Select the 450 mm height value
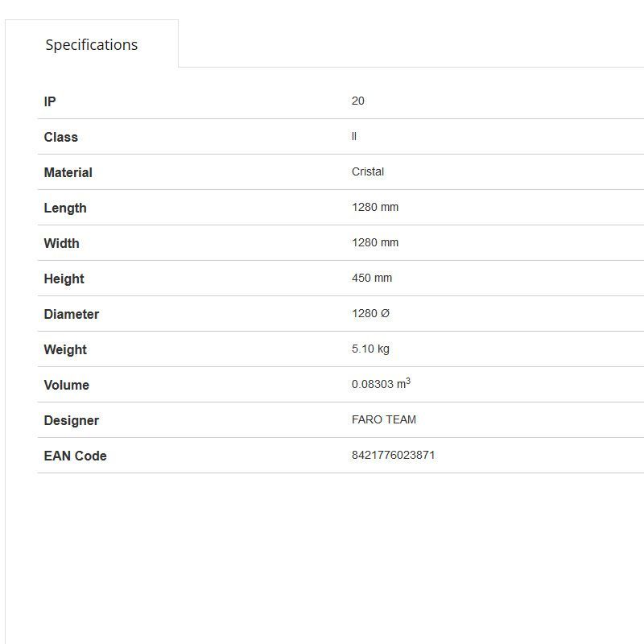 click(372, 278)
